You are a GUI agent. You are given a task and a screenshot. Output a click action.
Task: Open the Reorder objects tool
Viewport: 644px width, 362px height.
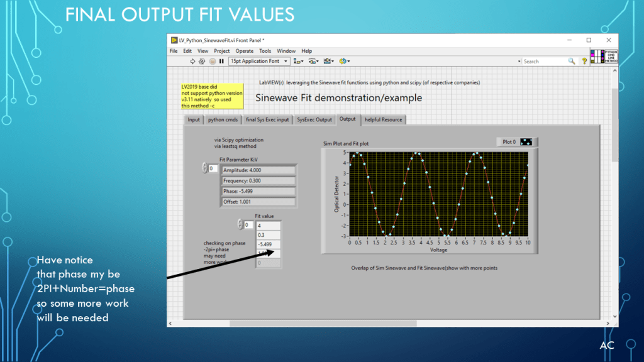(x=344, y=61)
